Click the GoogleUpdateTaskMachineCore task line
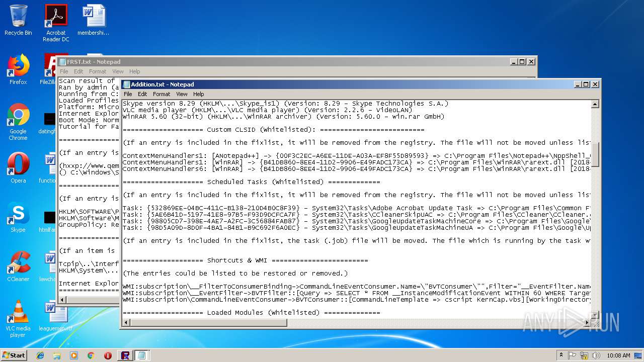The width and height of the screenshot is (644, 362). tap(356, 221)
